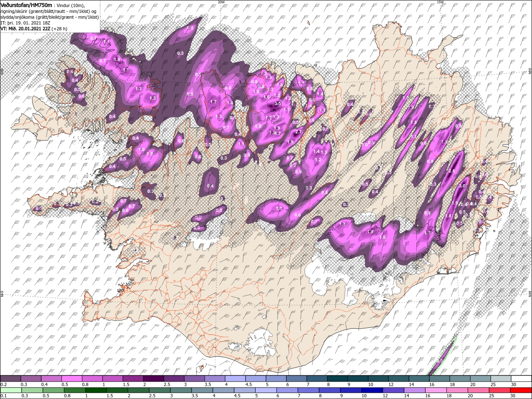
Task: Click the dark teal 8–9 upper legend swatch
Action: (337, 379)
